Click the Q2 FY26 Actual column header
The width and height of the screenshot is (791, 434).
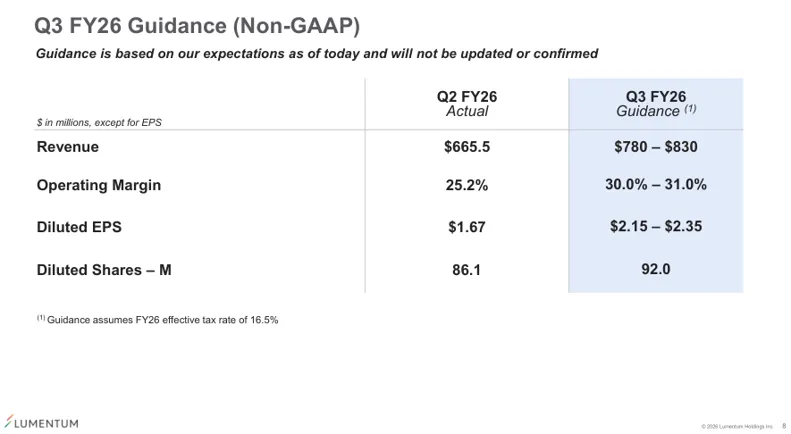pos(466,103)
